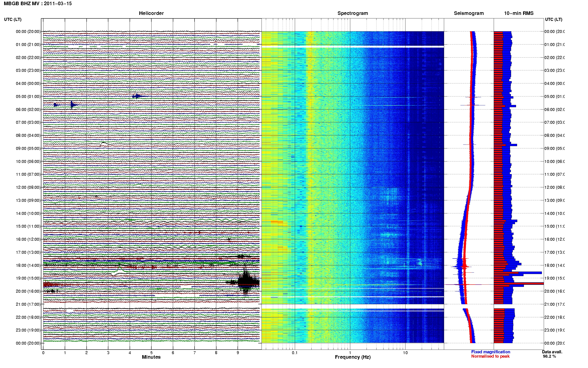
Task: Click the minute '7' tick label
Action: [x=195, y=353]
